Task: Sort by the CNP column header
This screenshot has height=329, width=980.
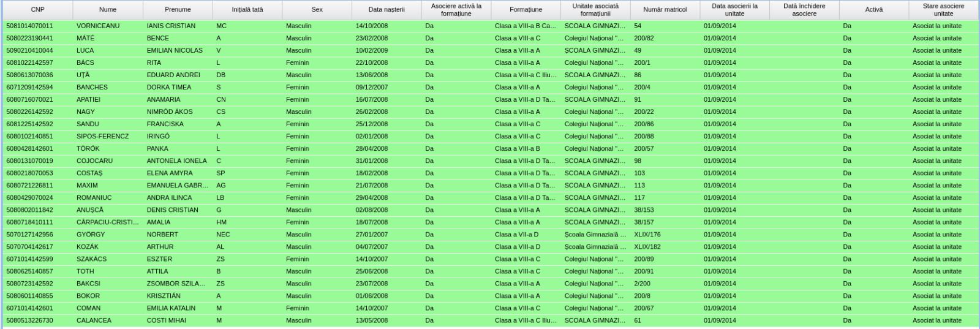Action: (x=37, y=10)
